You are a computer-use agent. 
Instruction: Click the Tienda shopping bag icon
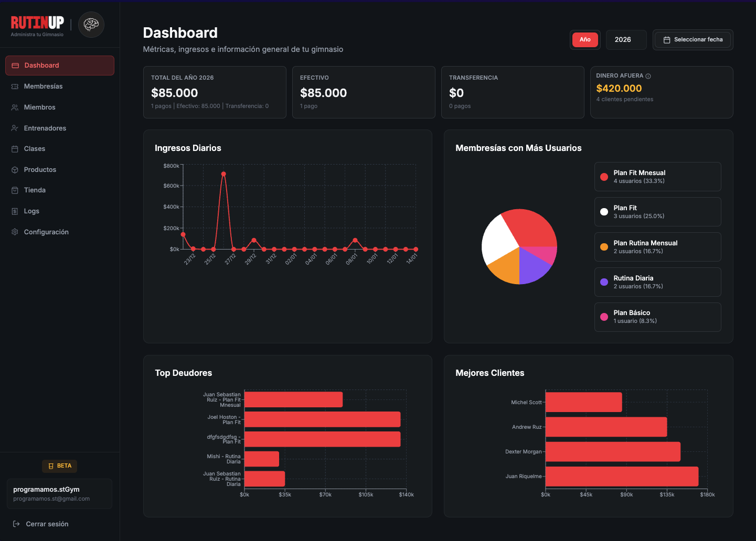coord(15,190)
